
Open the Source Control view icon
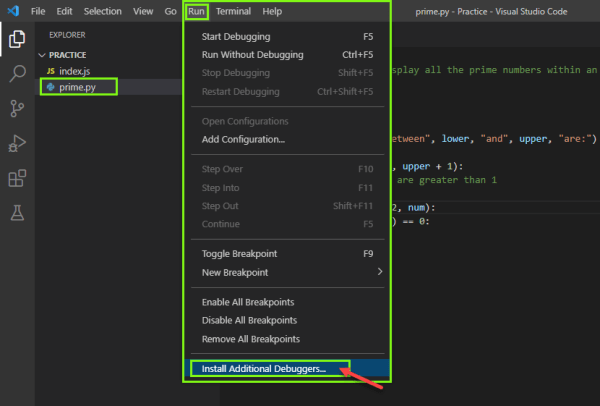tap(17, 108)
